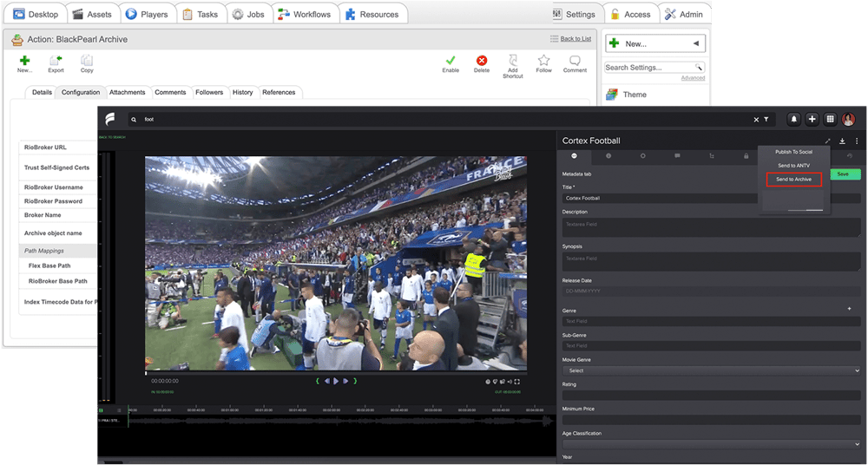Click the download icon beside Cortex Football
Image resolution: width=868 pixels, height=465 pixels.
coord(842,141)
